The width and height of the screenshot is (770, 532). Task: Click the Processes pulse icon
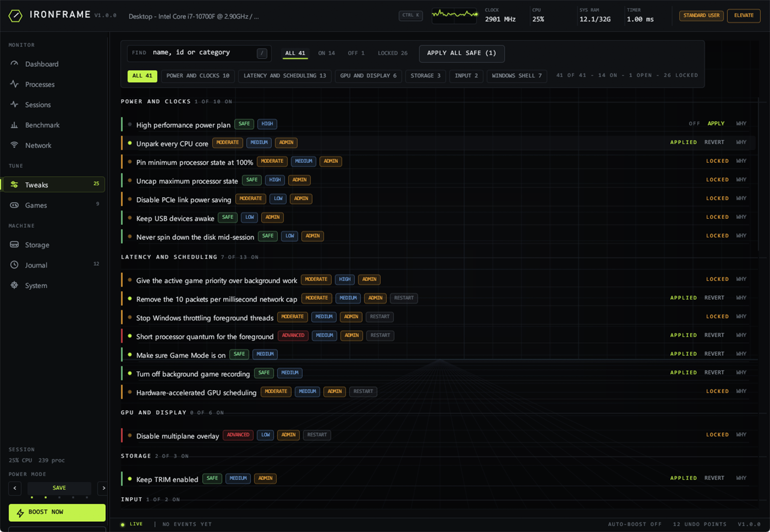tap(14, 84)
